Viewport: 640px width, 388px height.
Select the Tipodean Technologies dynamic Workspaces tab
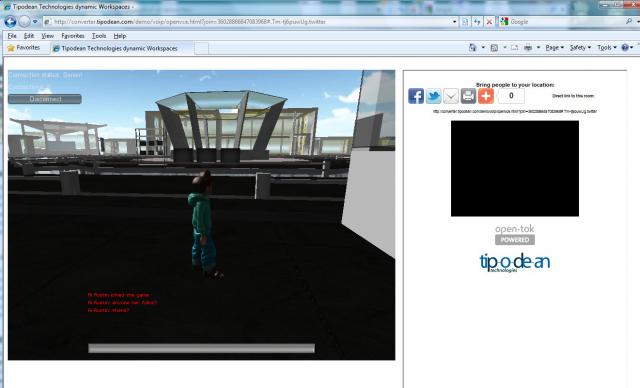point(119,48)
